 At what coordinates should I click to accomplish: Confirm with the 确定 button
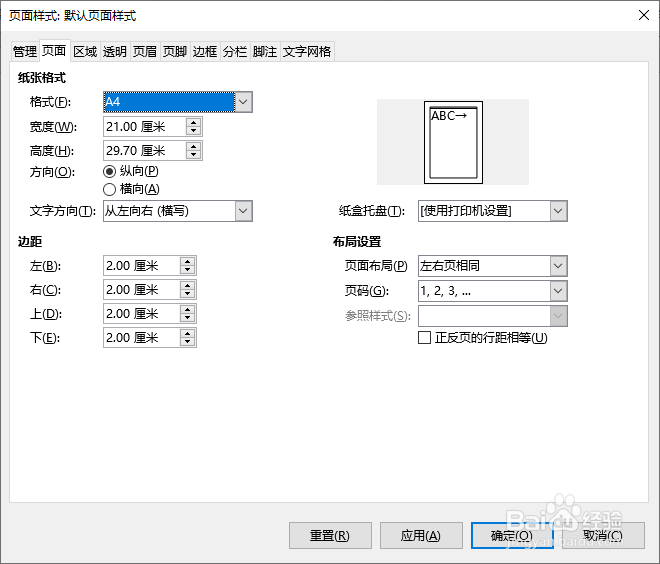click(x=512, y=535)
